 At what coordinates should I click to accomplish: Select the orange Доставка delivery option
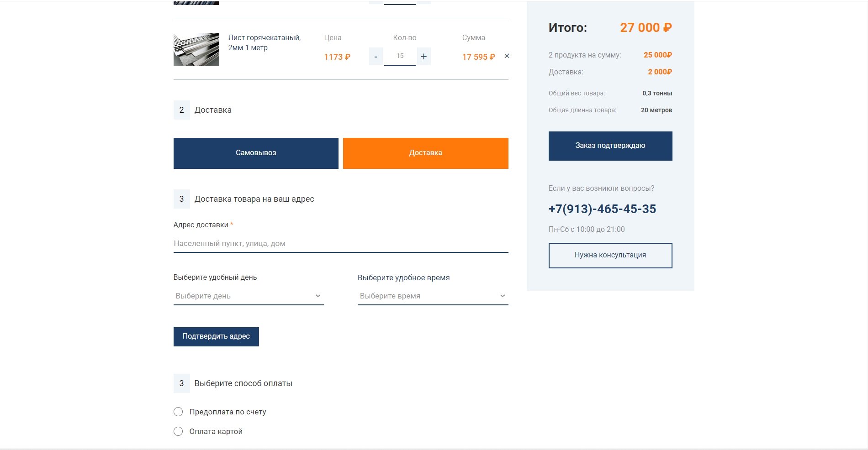pos(425,153)
